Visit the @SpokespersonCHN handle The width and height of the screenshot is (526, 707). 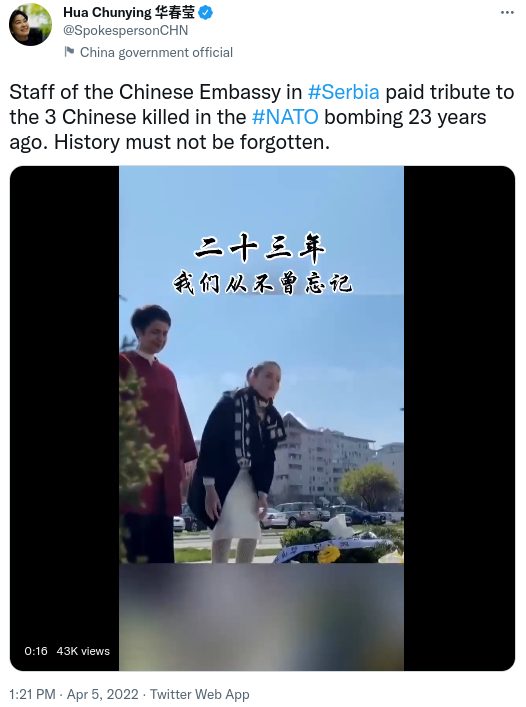tap(125, 31)
